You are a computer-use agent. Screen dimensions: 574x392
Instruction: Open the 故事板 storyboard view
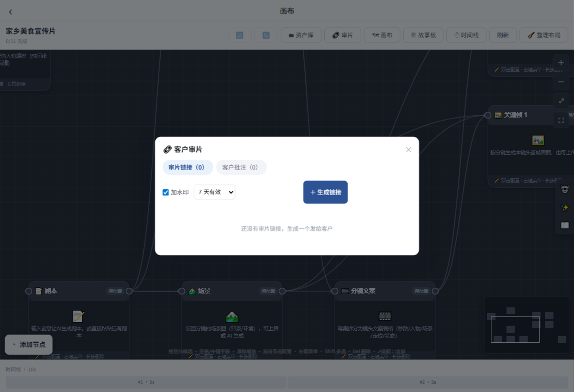click(423, 35)
